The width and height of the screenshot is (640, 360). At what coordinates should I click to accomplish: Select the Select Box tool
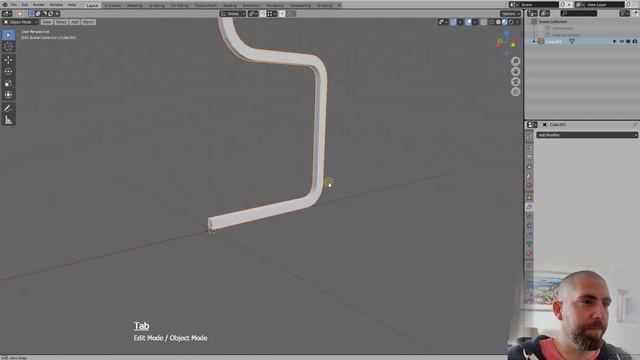8,35
